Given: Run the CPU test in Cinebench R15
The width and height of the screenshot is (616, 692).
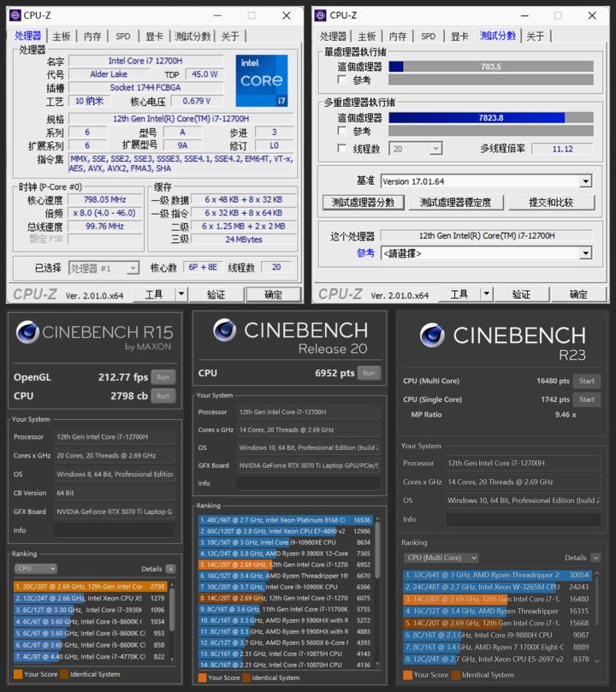Looking at the screenshot, I should pos(163,396).
